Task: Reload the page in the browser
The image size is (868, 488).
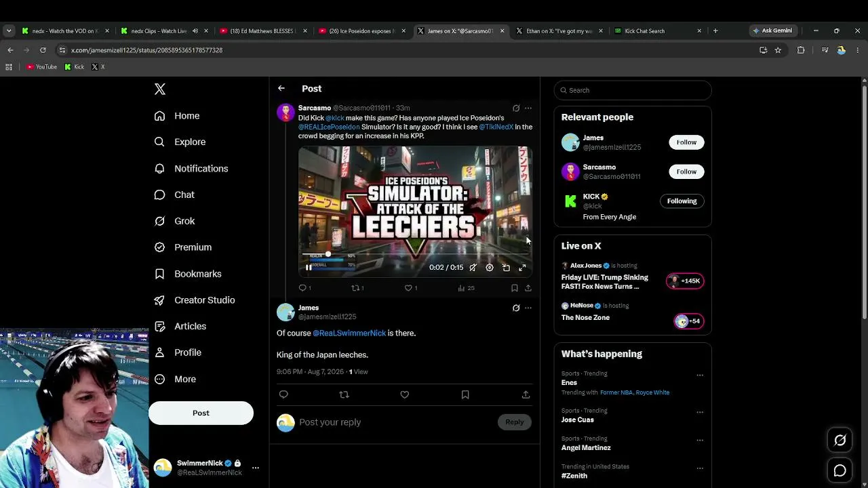Action: pos(43,50)
